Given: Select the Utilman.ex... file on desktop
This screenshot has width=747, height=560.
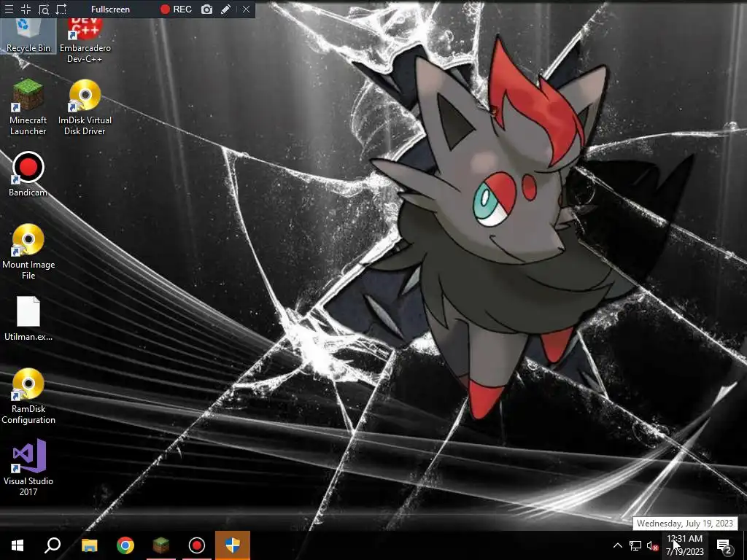Looking at the screenshot, I should [28, 319].
